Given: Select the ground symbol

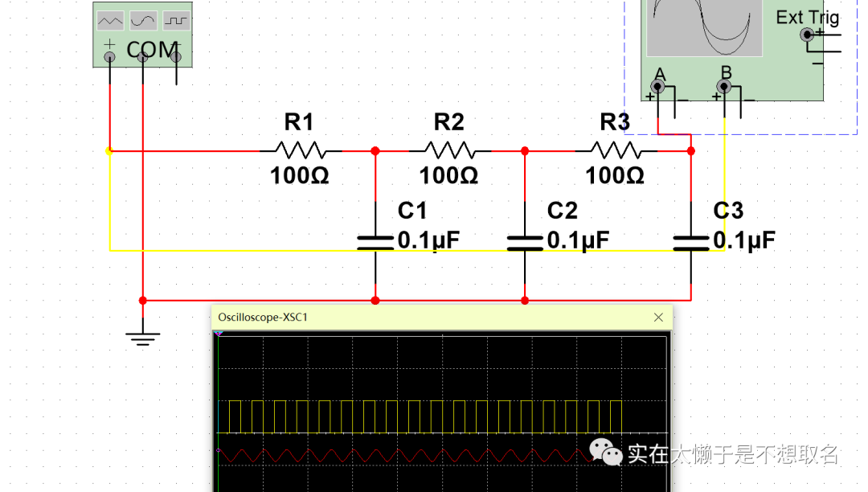Looking at the screenshot, I should [x=142, y=336].
